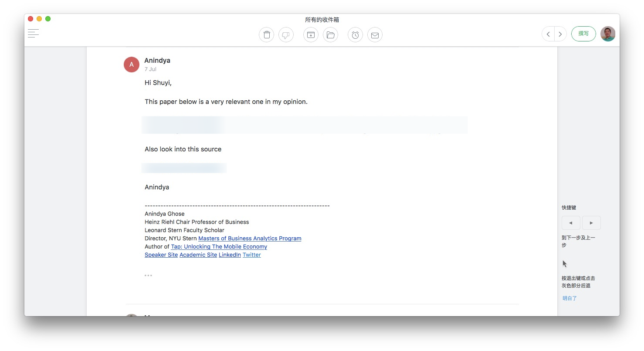
Task: Open the user profile avatar
Action: [608, 34]
